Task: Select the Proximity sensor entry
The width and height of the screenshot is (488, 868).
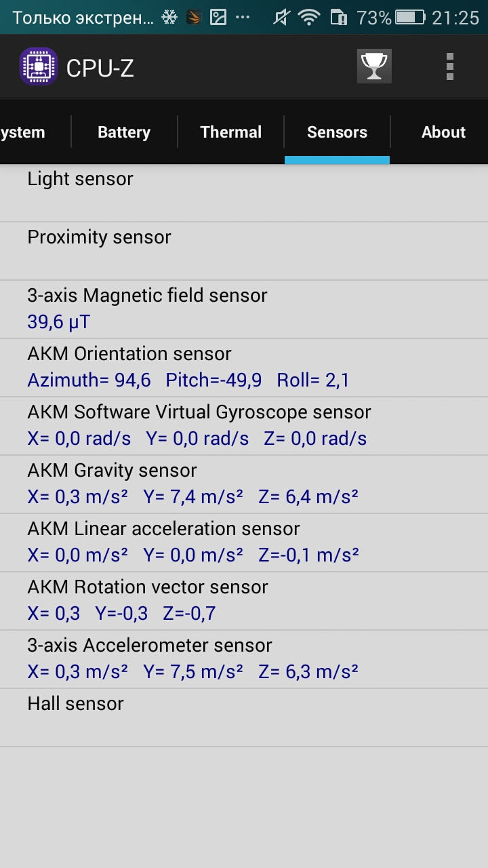Action: point(244,251)
